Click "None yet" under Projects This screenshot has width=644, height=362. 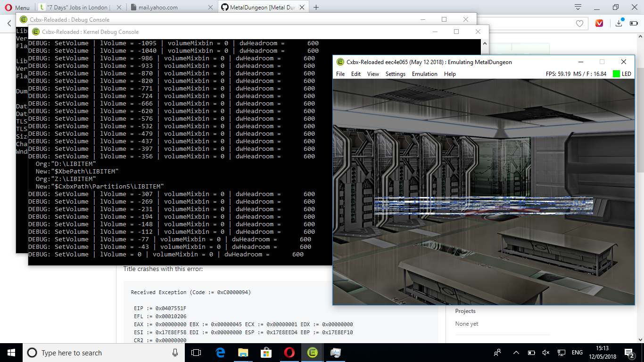coord(467,324)
